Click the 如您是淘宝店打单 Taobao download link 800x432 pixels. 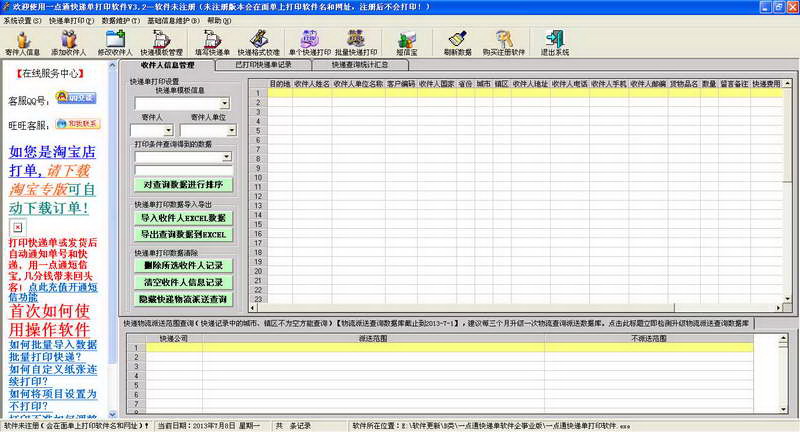coord(52,161)
